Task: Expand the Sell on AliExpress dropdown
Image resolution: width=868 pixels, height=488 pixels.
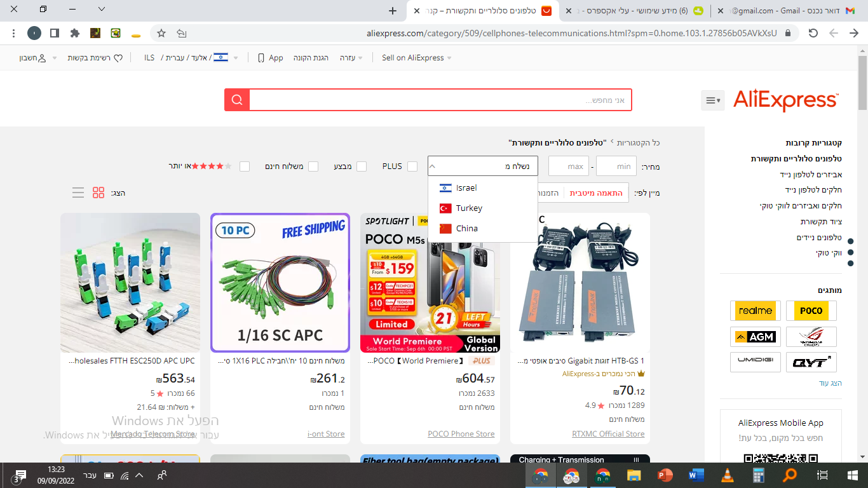Action: pos(417,58)
